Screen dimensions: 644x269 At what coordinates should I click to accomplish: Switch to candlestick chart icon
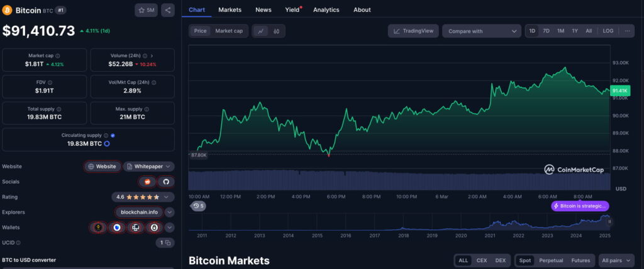coord(277,31)
